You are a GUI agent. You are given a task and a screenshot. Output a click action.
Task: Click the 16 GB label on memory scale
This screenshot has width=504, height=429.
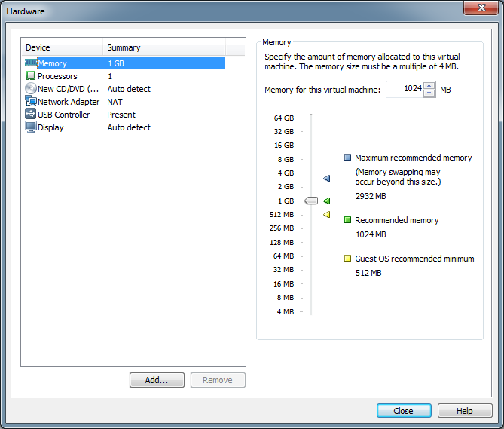284,146
